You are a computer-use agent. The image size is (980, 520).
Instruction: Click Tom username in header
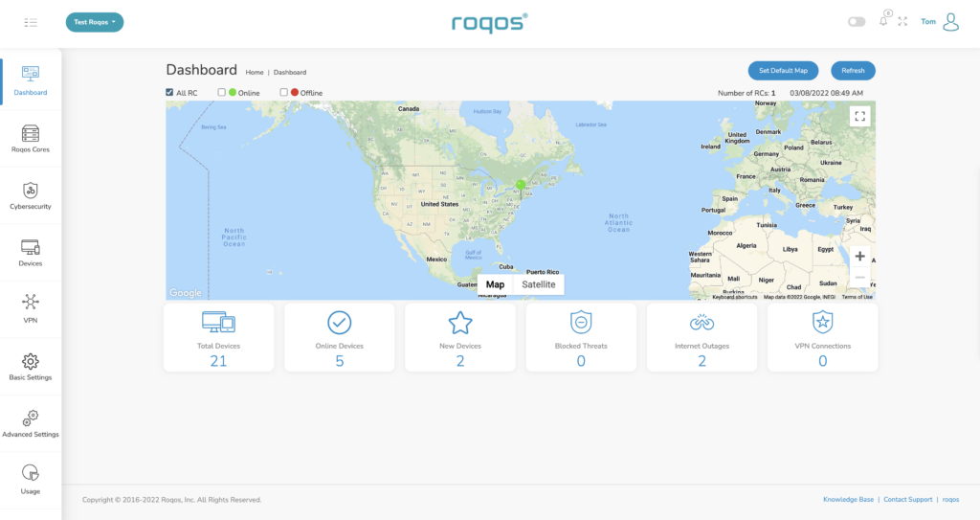click(x=928, y=22)
